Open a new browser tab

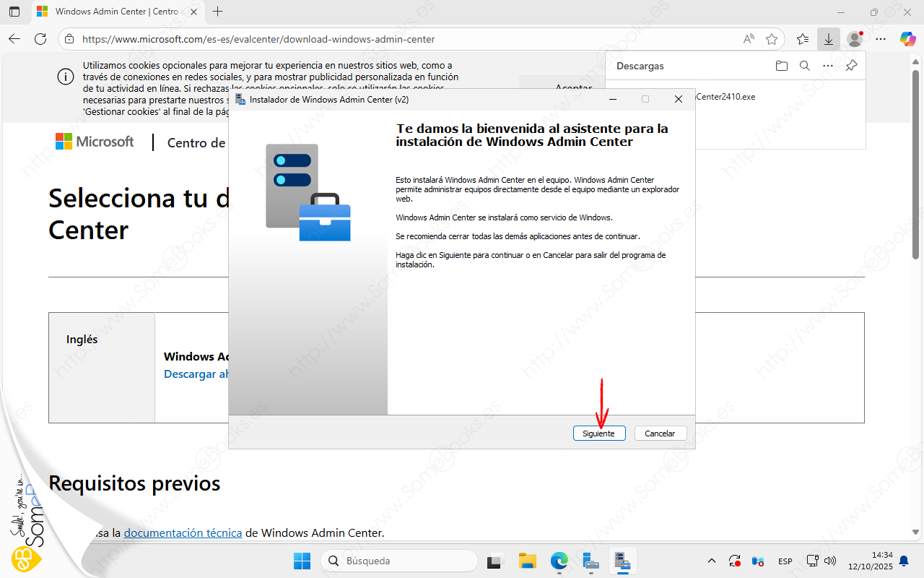218,12
